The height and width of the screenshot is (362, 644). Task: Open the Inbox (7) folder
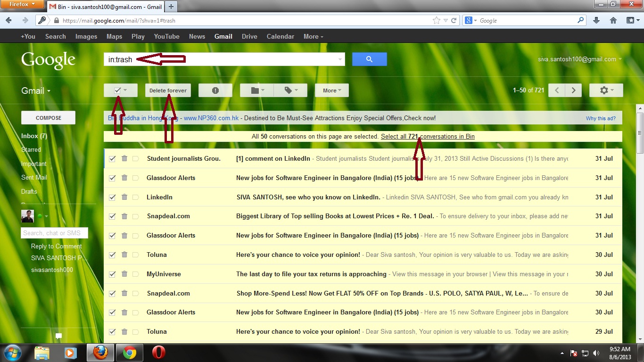pyautogui.click(x=34, y=136)
